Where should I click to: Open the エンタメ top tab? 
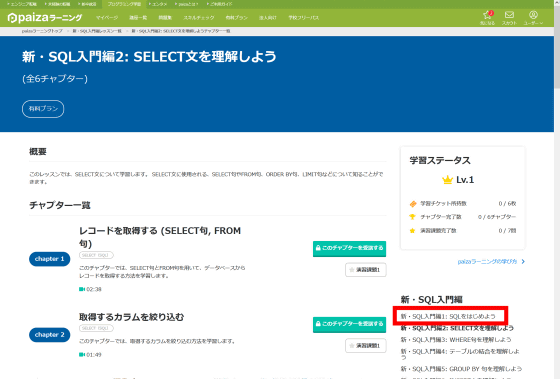click(158, 4)
